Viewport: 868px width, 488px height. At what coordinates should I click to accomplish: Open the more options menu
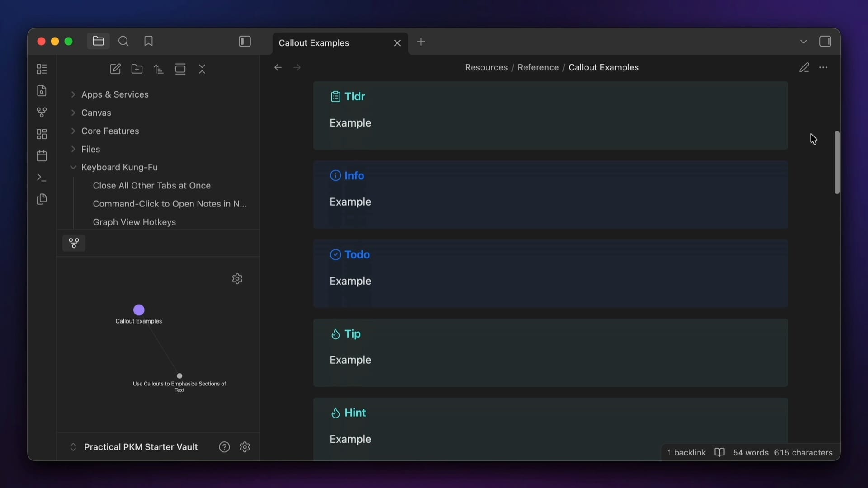tap(823, 68)
